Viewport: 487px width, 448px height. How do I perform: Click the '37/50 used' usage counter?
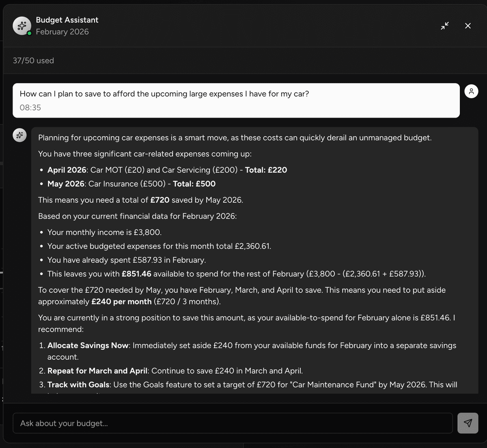(33, 60)
